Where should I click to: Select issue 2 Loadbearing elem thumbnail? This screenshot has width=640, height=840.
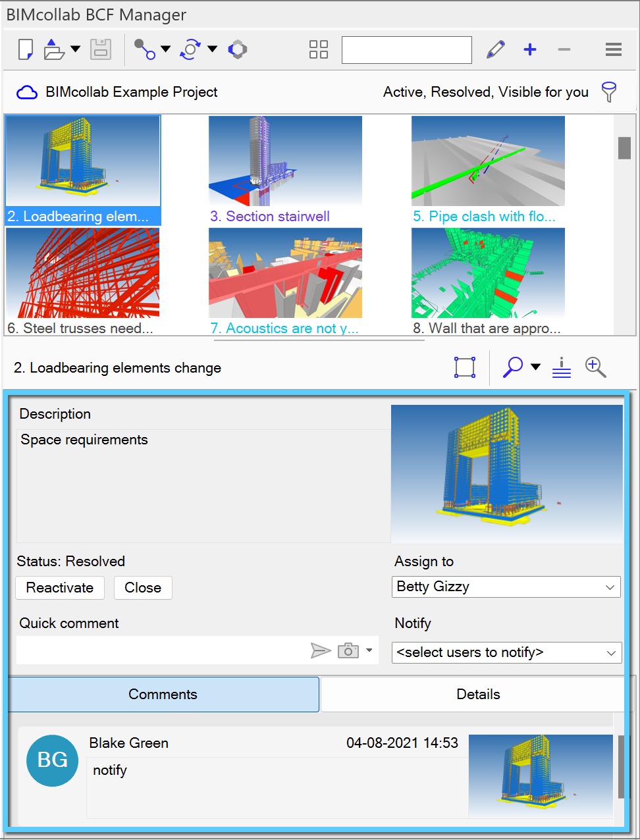coord(83,170)
